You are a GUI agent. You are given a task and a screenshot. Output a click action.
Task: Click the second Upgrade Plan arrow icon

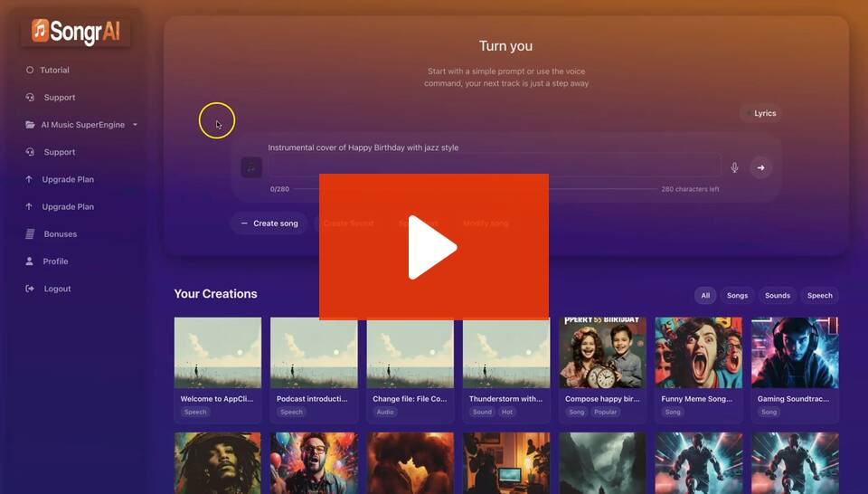pos(29,206)
